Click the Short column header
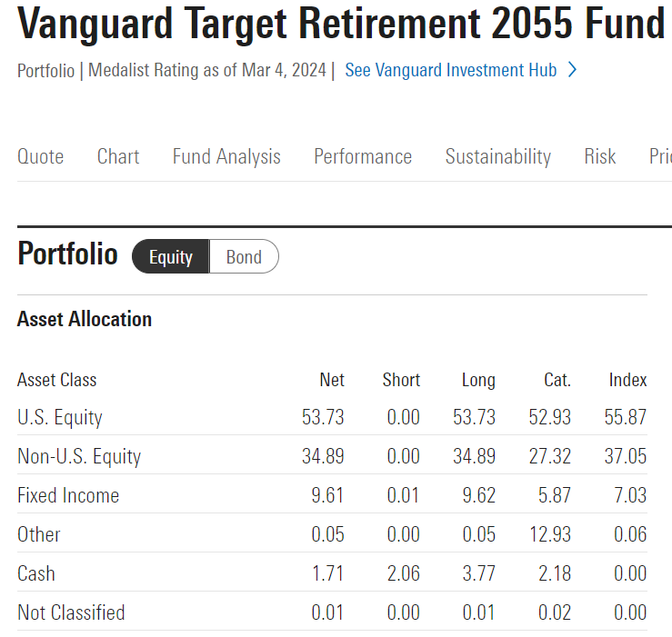The width and height of the screenshot is (672, 637). 401,380
